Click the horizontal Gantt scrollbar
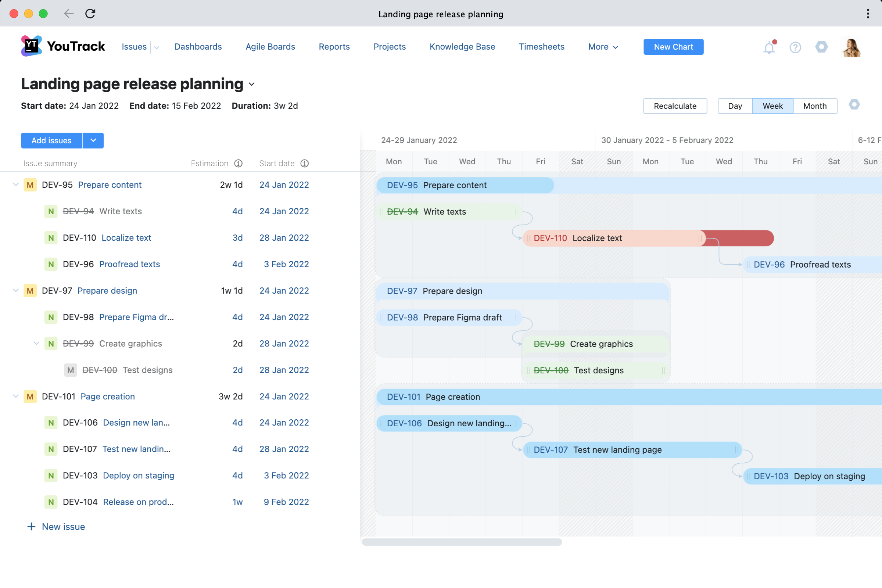Image resolution: width=882 pixels, height=588 pixels. click(x=462, y=542)
